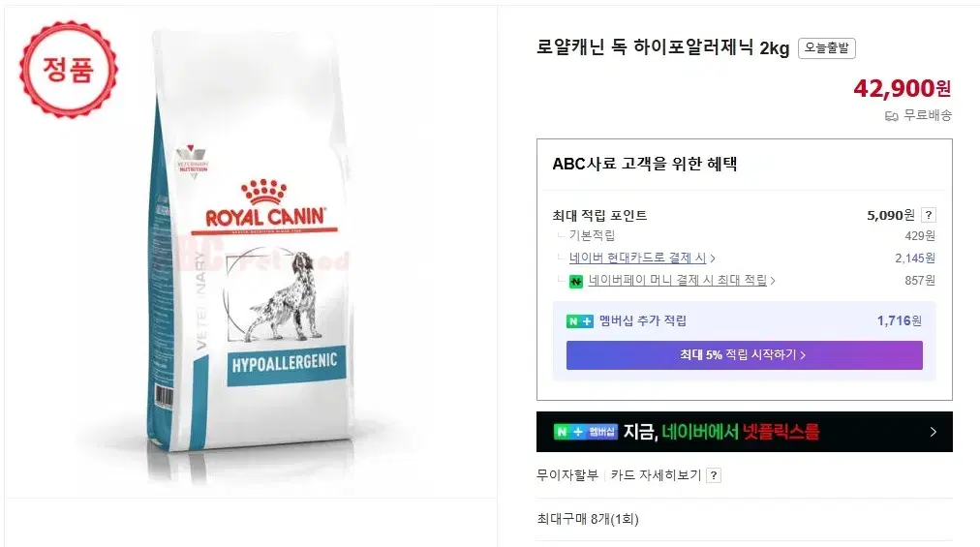Click the question mark beside 5,090원 points
This screenshot has width=980, height=547.
(929, 215)
